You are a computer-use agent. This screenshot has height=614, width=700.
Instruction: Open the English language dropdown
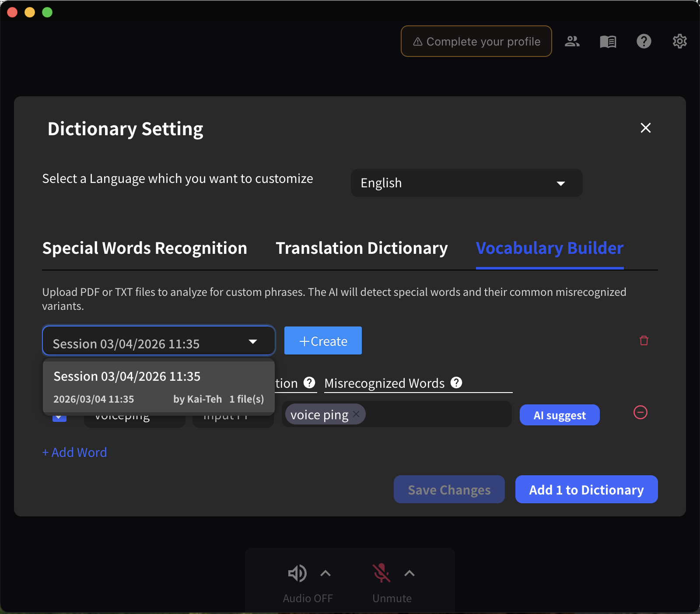click(466, 183)
